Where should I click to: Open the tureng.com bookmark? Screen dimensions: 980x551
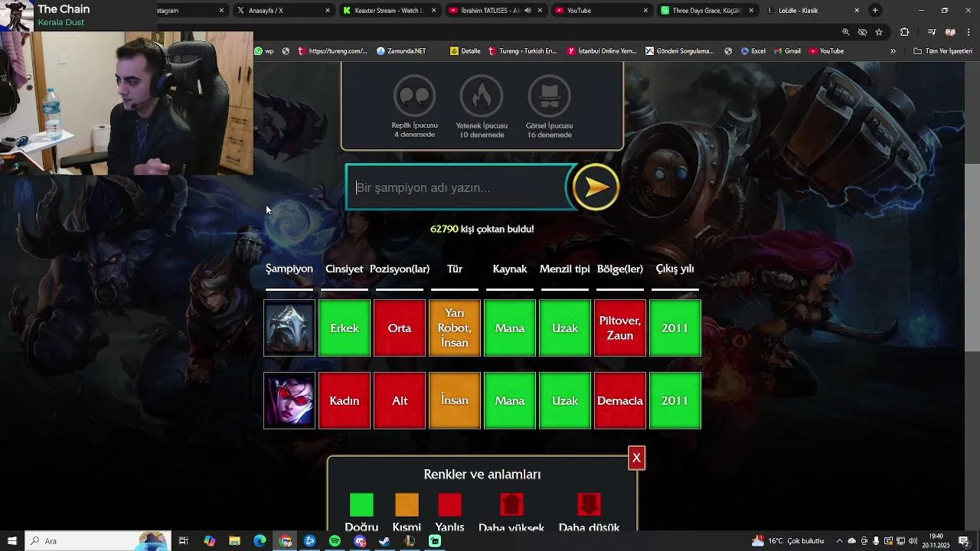pyautogui.click(x=333, y=51)
